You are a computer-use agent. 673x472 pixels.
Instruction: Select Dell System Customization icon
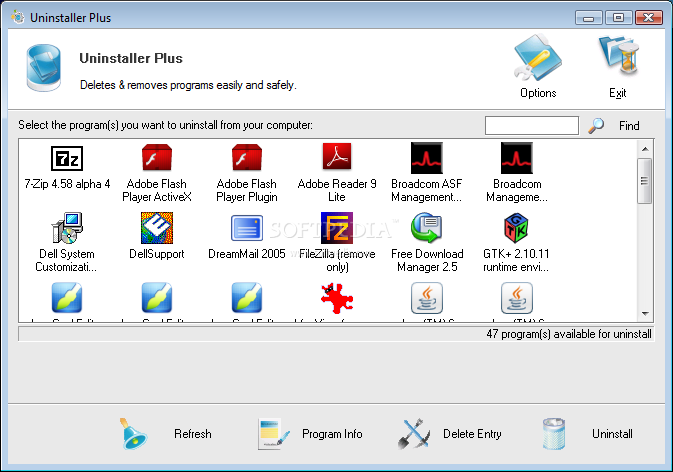67,227
